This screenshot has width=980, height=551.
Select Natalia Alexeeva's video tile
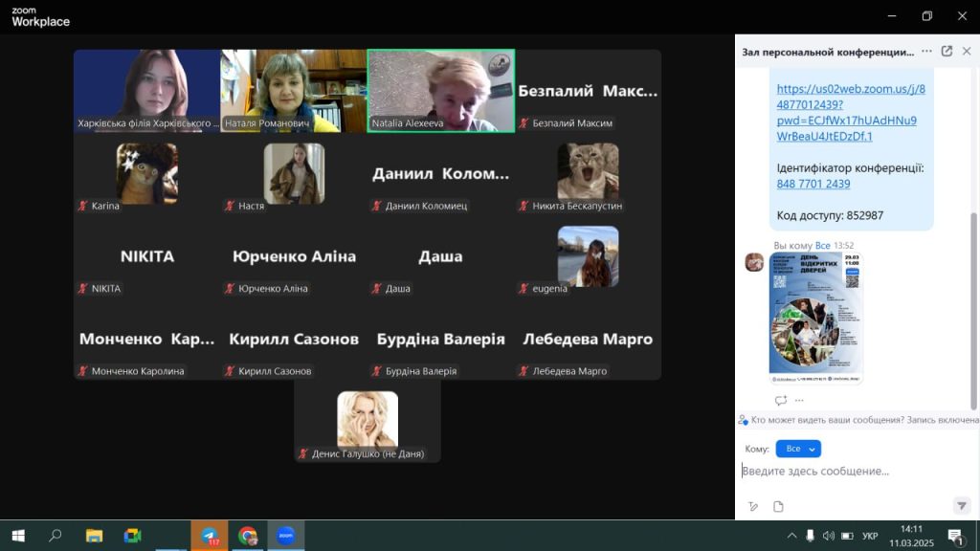(x=440, y=90)
